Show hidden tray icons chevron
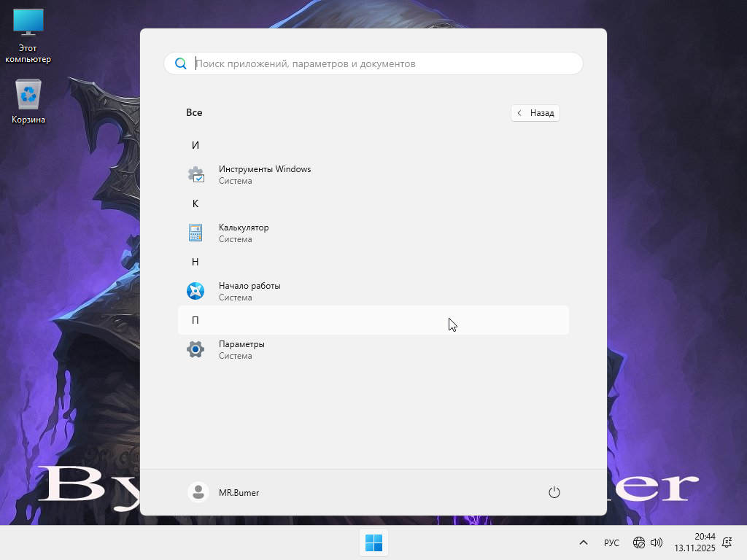This screenshot has height=560, width=747. click(584, 542)
